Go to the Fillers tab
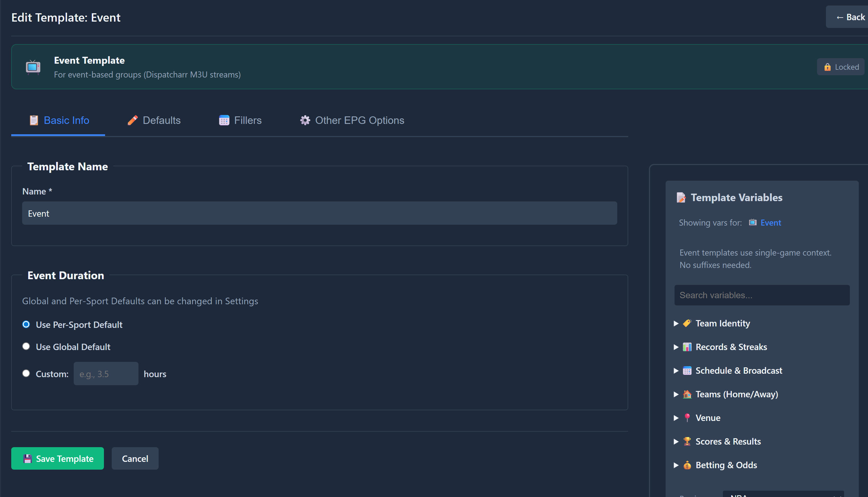 click(240, 120)
